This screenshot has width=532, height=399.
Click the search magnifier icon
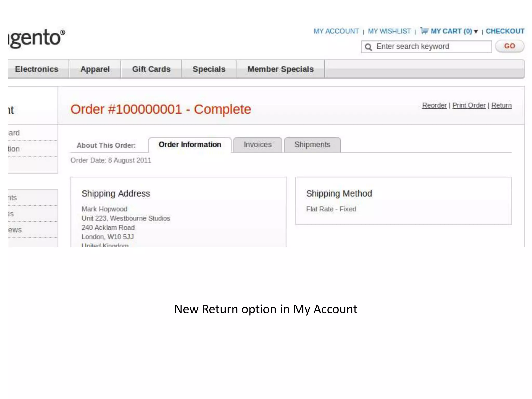[368, 47]
